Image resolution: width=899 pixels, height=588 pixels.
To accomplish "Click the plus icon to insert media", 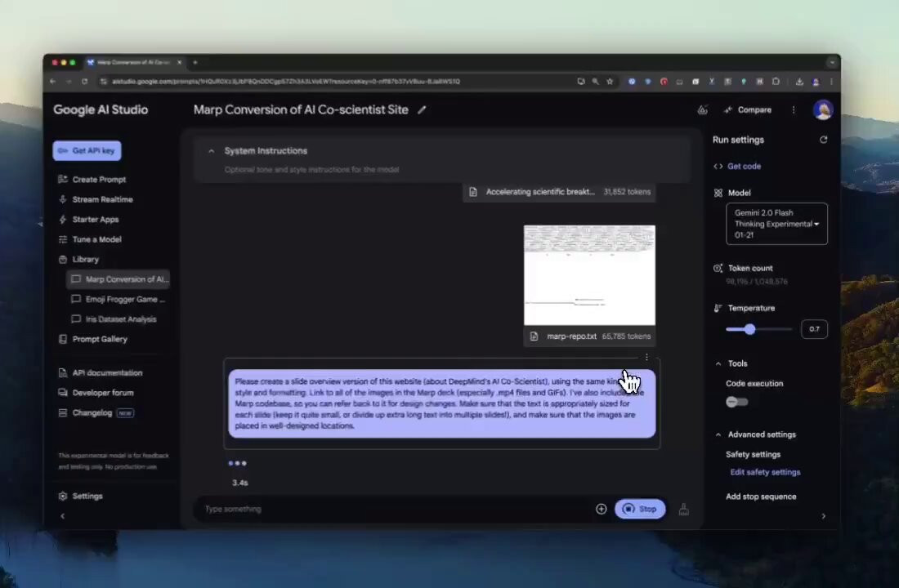I will 601,509.
